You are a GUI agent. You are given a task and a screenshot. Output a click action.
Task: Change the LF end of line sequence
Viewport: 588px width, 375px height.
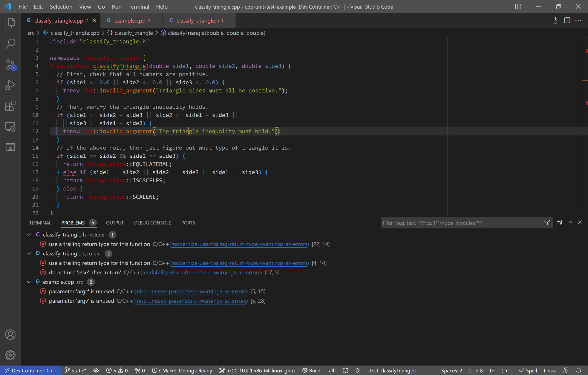point(492,370)
